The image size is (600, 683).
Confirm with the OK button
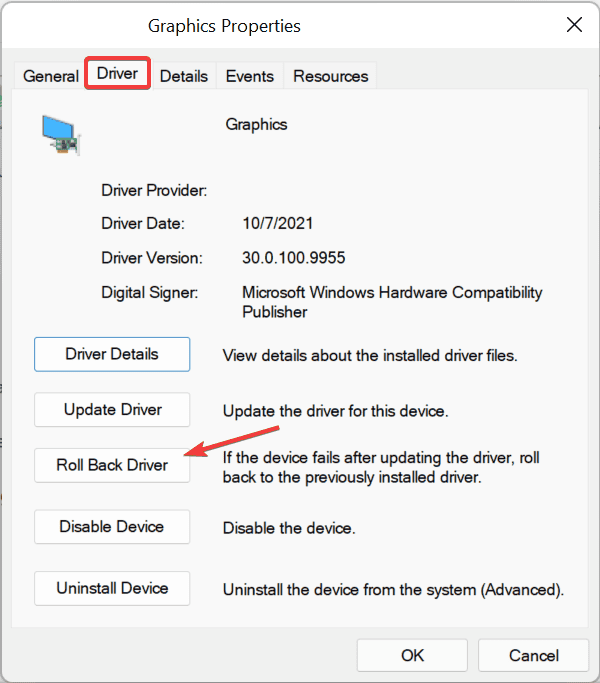click(412, 656)
